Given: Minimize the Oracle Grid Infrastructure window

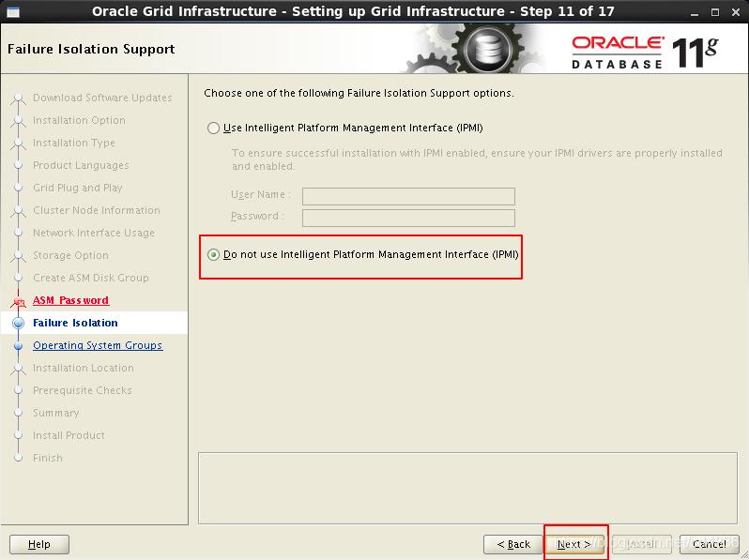Looking at the screenshot, I should (x=695, y=12).
